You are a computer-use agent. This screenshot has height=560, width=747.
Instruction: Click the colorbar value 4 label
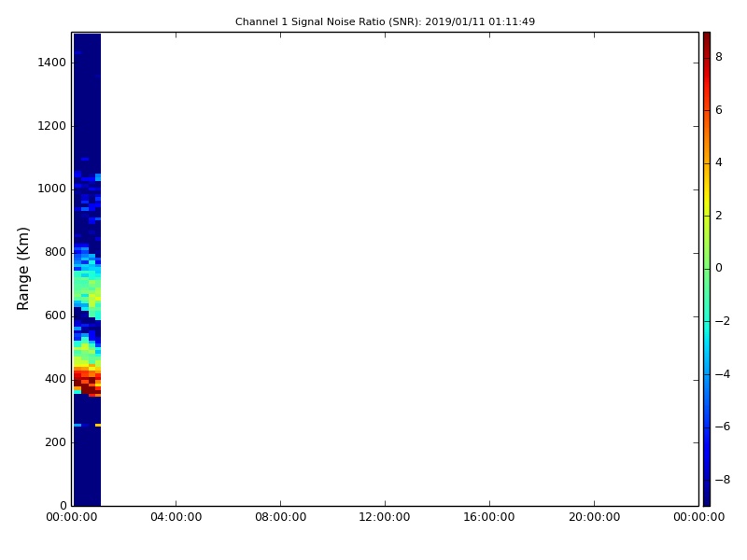[x=719, y=162]
